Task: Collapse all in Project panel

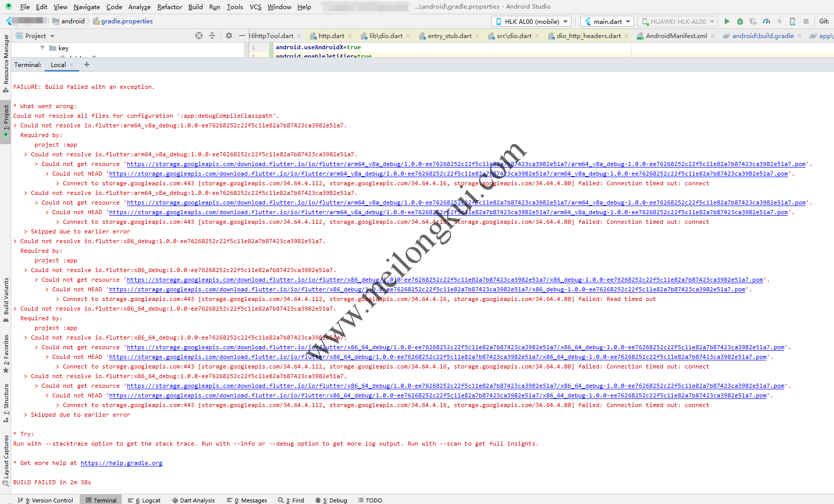Action: tap(212, 36)
